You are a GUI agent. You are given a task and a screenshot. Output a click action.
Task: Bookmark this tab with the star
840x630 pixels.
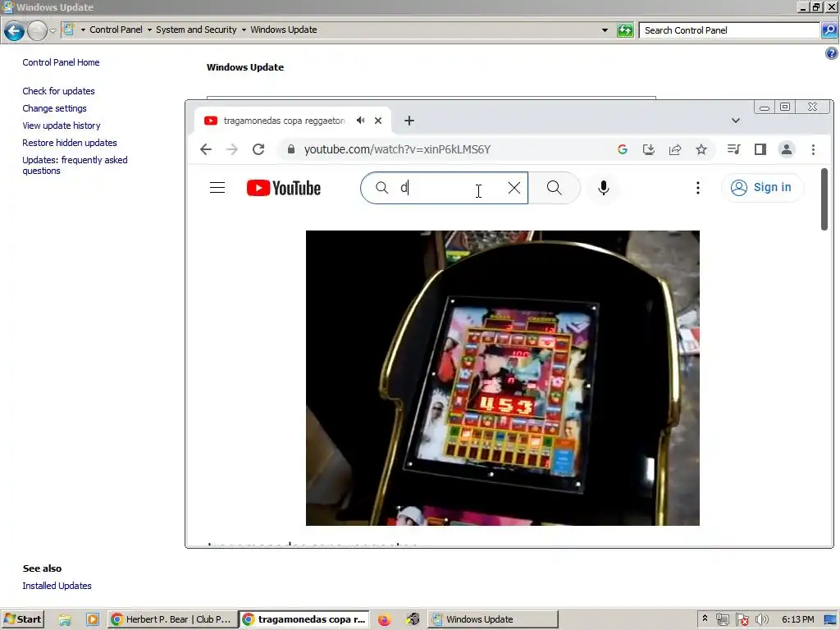(x=701, y=149)
